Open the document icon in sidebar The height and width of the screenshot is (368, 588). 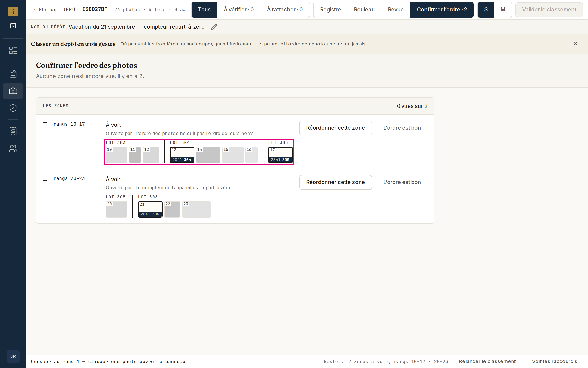point(13,74)
